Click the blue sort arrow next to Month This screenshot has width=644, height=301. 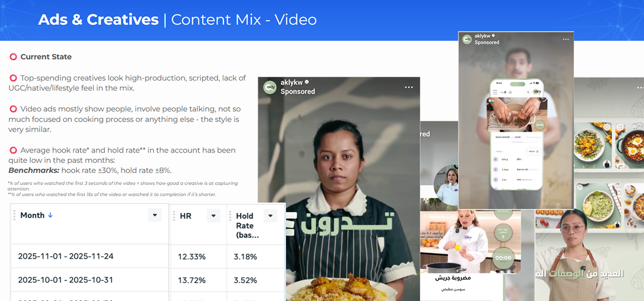coord(50,215)
